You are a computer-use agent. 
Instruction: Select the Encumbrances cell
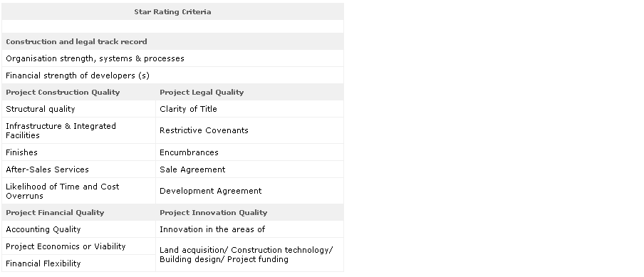(250, 152)
